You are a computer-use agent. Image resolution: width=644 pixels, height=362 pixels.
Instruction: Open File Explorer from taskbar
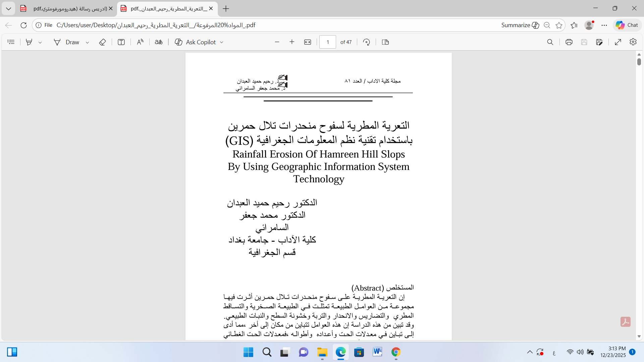322,352
